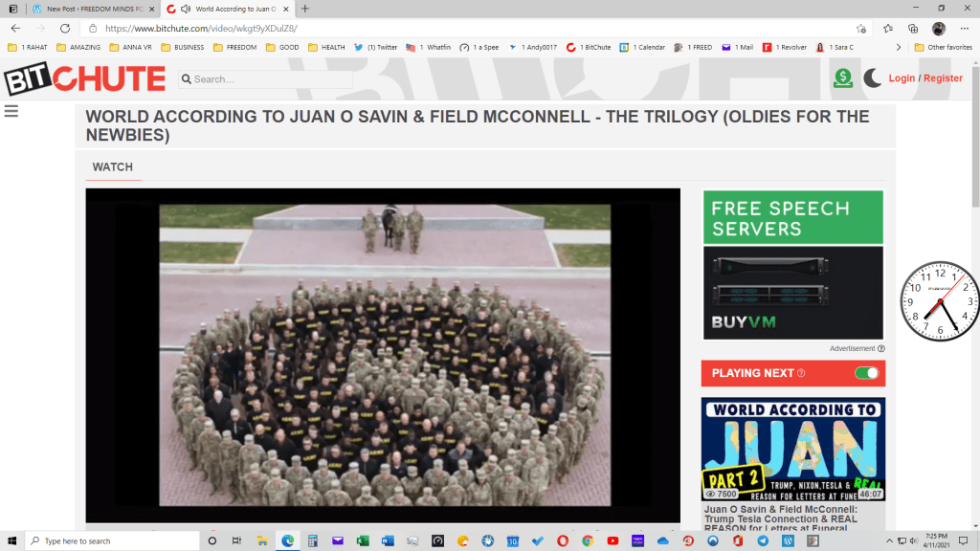Toggle the Playing Next autoplay switch
The width and height of the screenshot is (980, 551).
pyautogui.click(x=866, y=373)
